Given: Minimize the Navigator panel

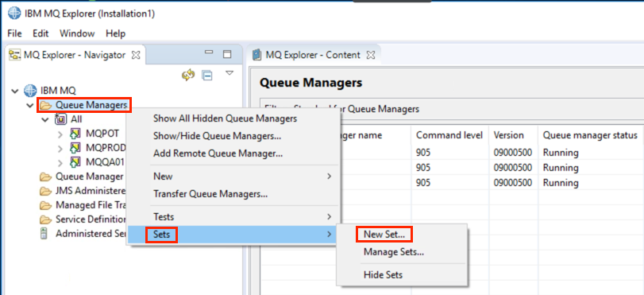Looking at the screenshot, I should point(209,53).
